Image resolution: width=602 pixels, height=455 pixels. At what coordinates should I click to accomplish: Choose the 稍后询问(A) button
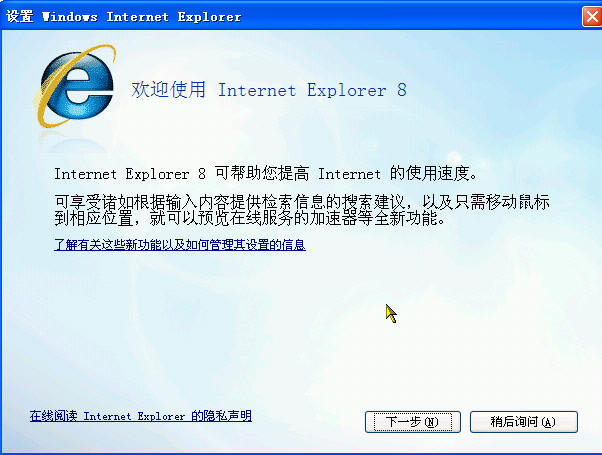(x=524, y=422)
